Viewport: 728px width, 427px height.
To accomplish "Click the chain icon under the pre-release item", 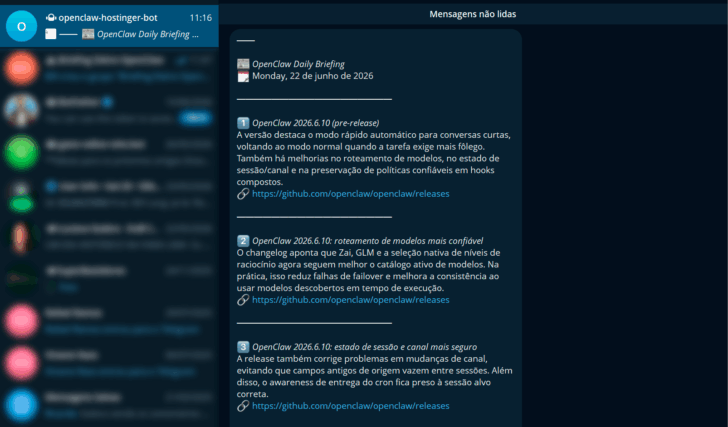I will tap(243, 194).
